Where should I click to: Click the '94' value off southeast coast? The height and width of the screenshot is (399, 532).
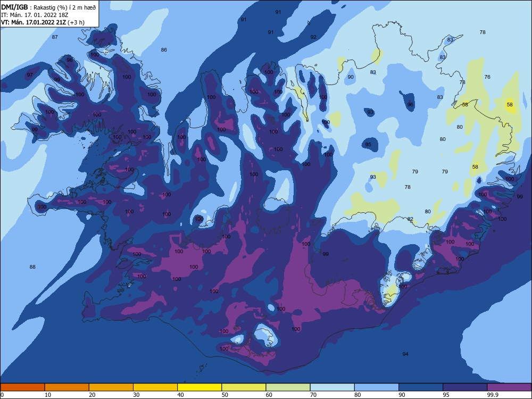click(x=405, y=354)
